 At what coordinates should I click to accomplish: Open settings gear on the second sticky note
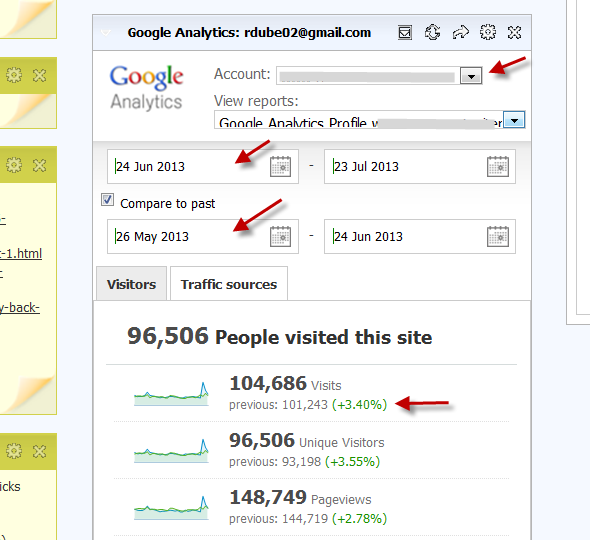(14, 165)
